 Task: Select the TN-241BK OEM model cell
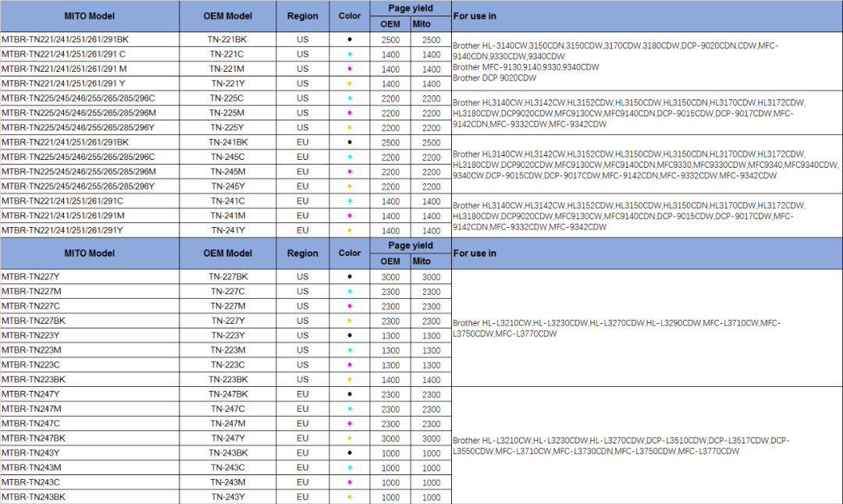tap(227, 142)
